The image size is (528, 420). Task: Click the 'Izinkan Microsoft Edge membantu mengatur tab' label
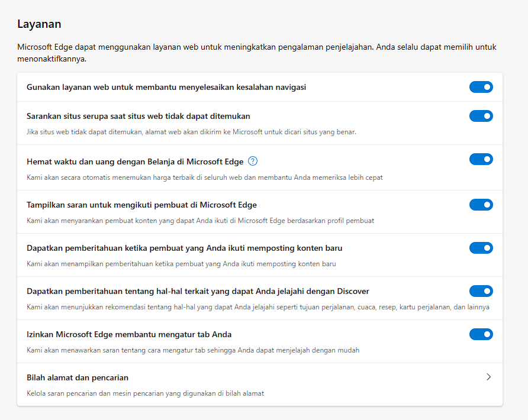[x=129, y=334]
